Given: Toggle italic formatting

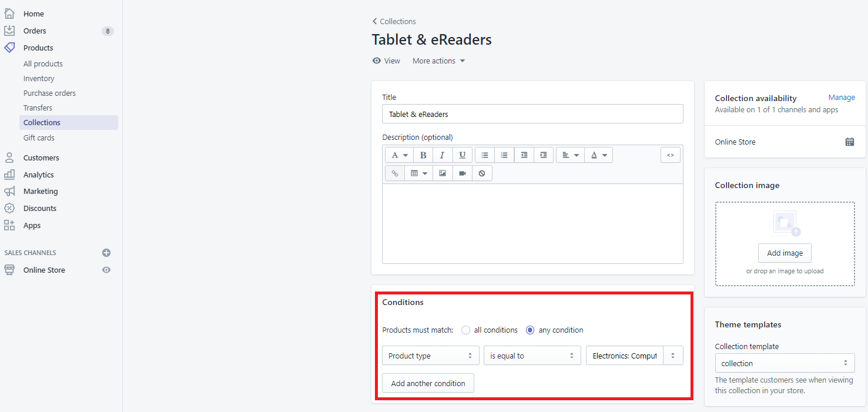Looking at the screenshot, I should pyautogui.click(x=443, y=155).
